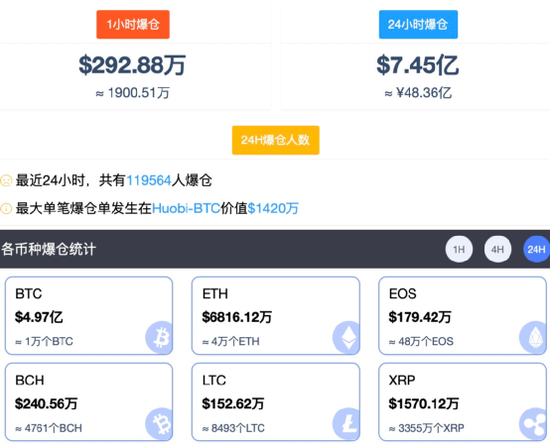Click the Litecoin L icon
Image resolution: width=550 pixels, height=447 pixels.
click(346, 423)
